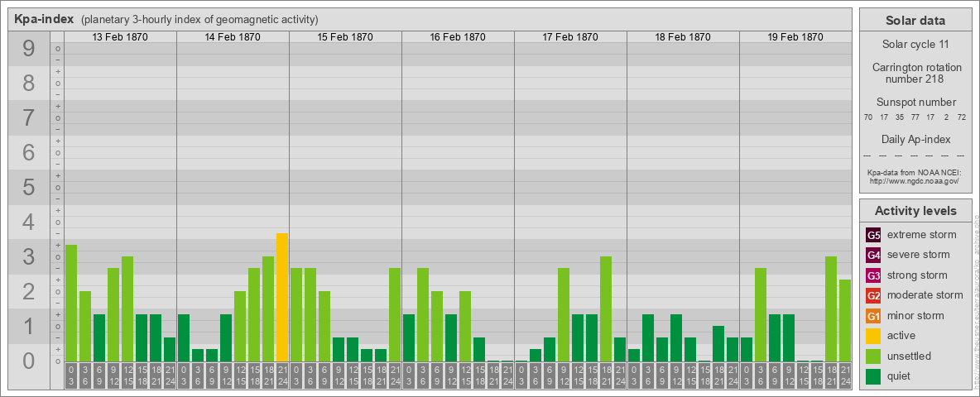Click the 'moderate storm' legend label
The width and height of the screenshot is (980, 397).
click(x=925, y=295)
